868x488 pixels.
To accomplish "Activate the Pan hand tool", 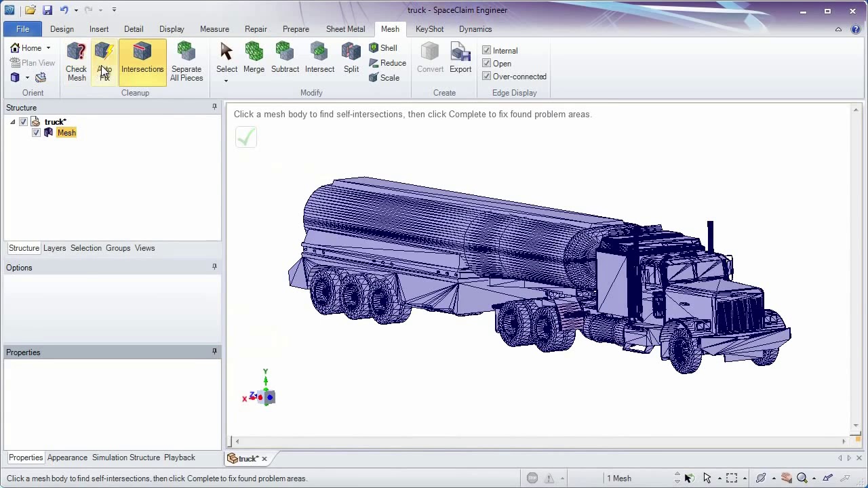I will (x=786, y=478).
